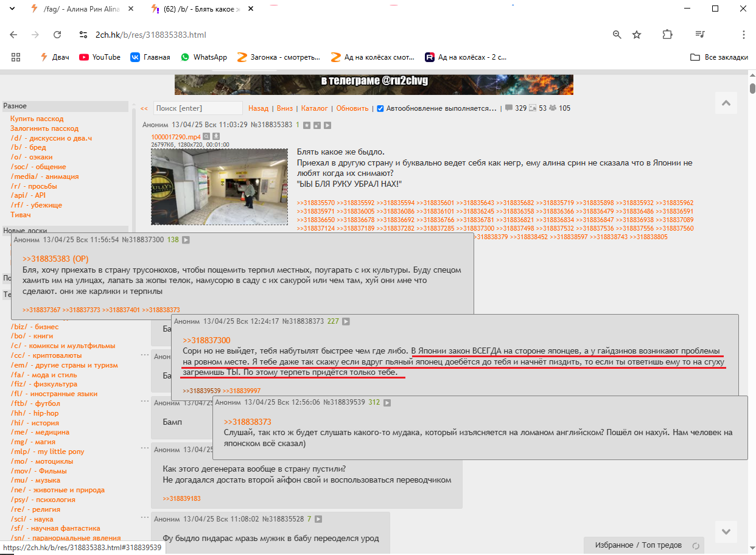Viewport: 756px width, 555px height.
Task: Open the Каталог link
Action: pos(315,108)
